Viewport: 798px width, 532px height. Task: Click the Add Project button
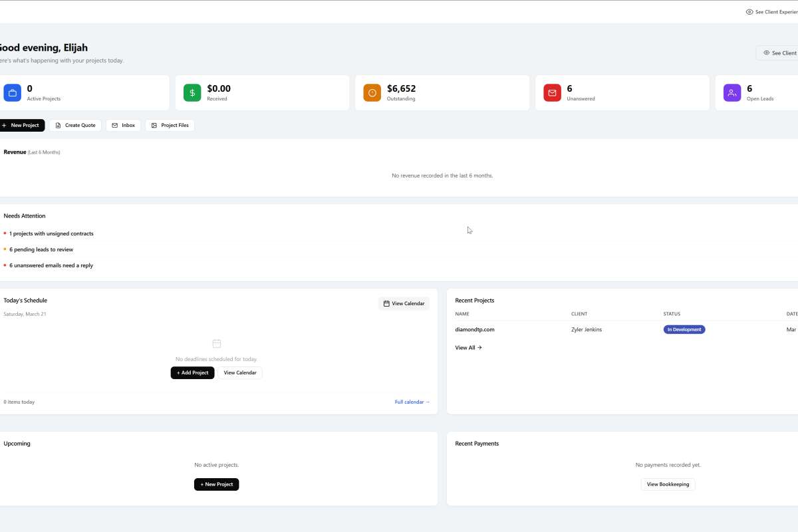(192, 373)
